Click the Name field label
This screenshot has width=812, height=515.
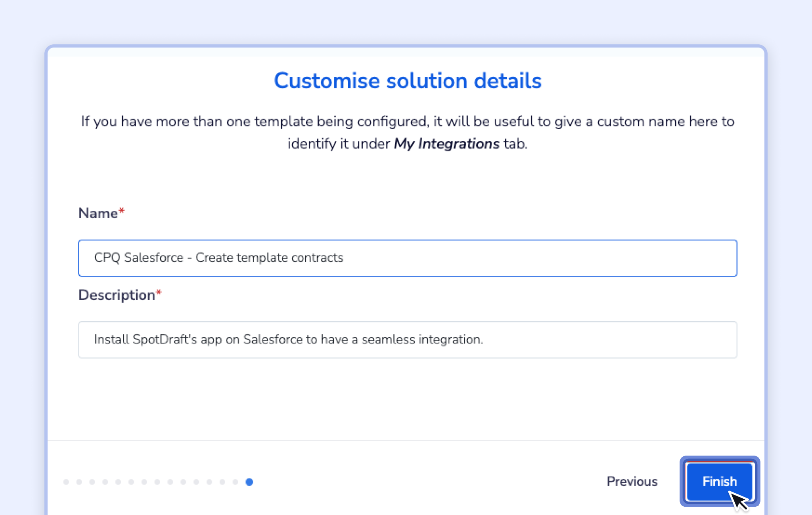pos(101,213)
